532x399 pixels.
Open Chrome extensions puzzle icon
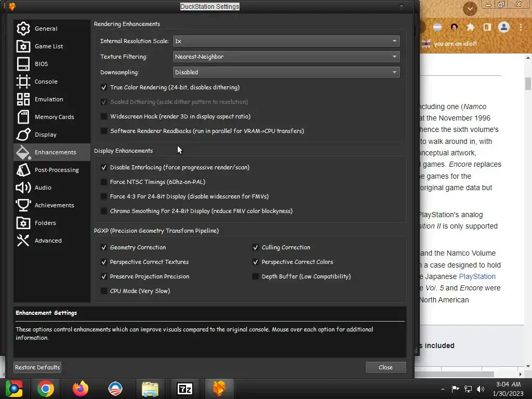(x=471, y=27)
